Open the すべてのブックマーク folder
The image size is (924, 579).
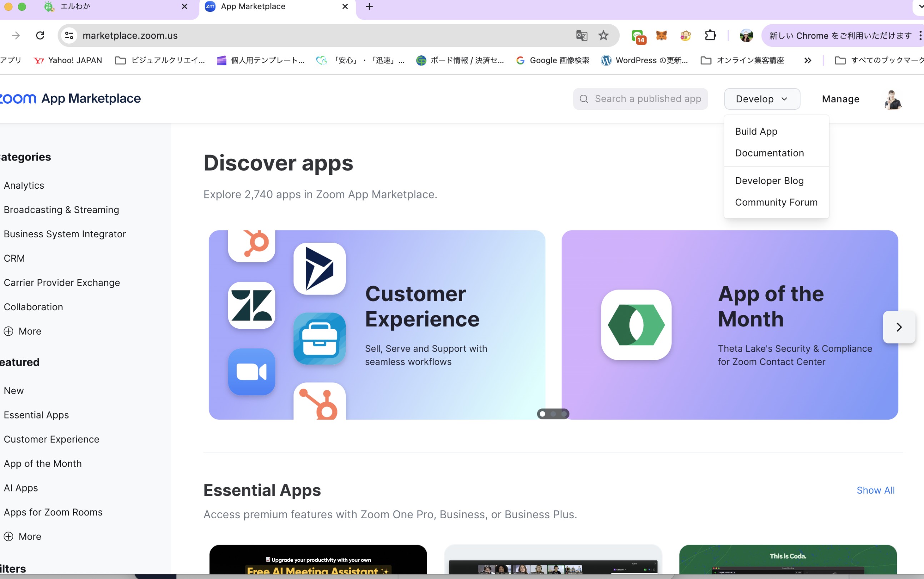[879, 60]
